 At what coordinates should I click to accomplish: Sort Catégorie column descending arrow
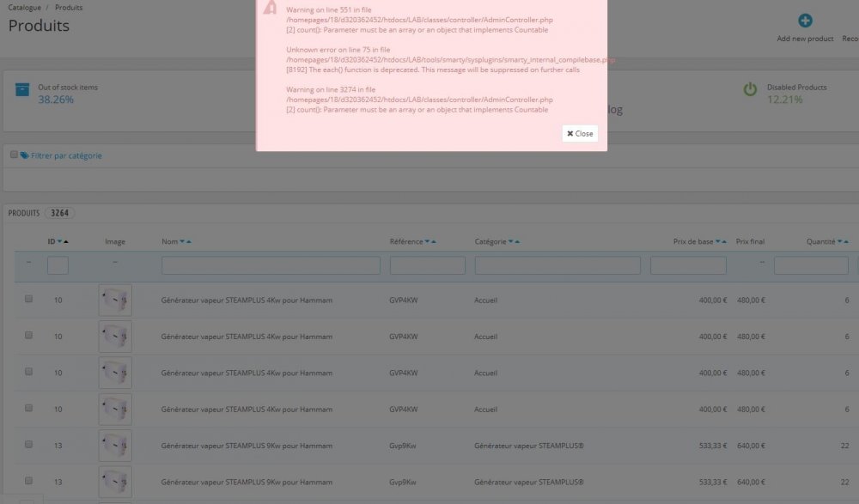pyautogui.click(x=510, y=241)
